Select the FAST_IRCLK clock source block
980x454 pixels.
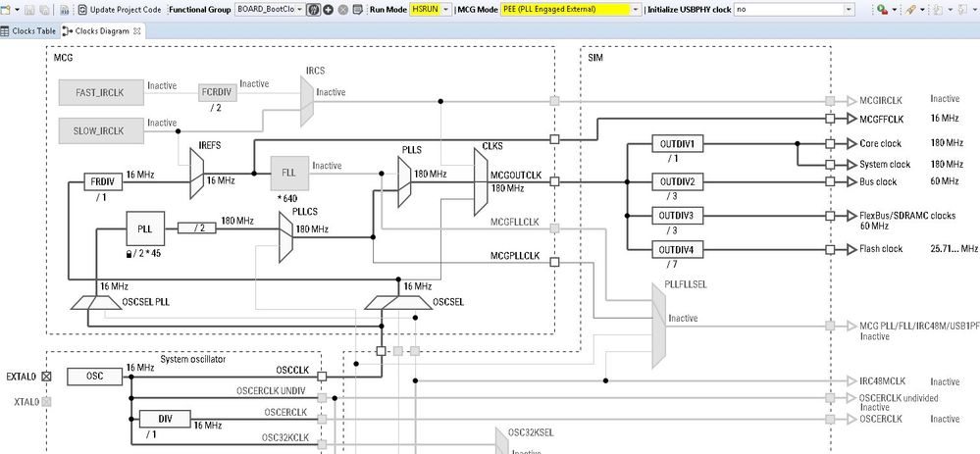101,92
